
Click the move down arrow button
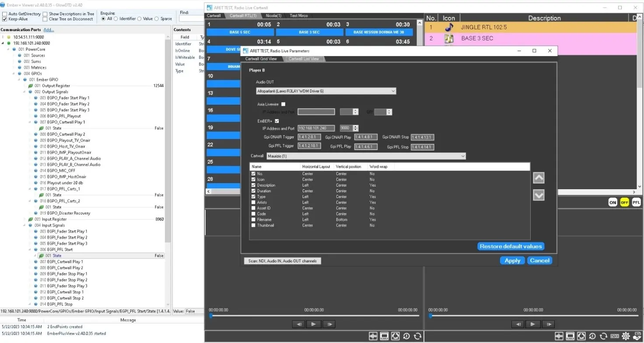[539, 195]
